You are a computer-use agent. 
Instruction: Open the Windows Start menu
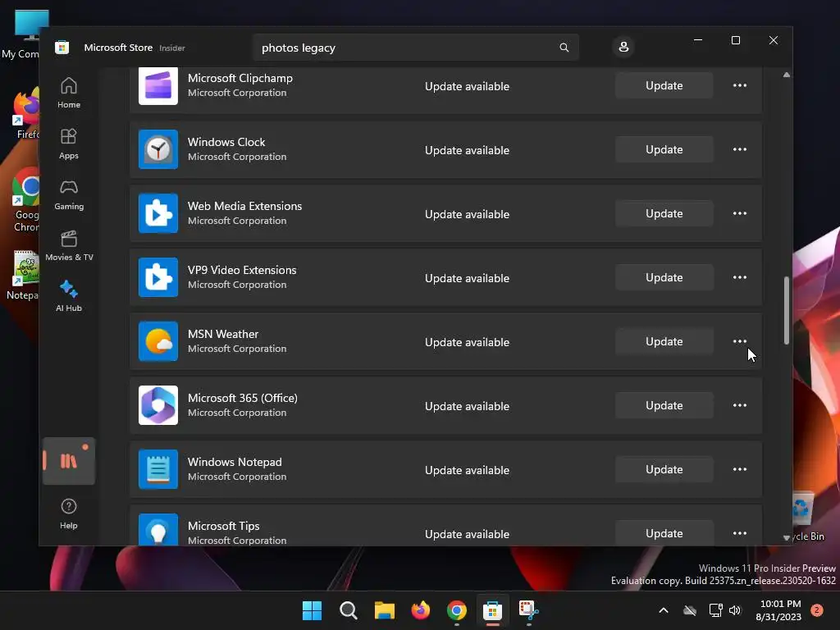(312, 610)
